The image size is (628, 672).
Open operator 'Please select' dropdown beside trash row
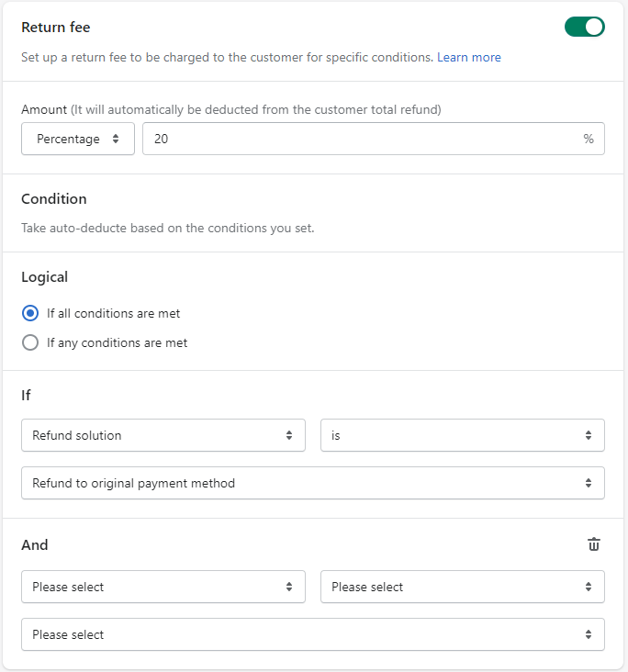pos(463,587)
